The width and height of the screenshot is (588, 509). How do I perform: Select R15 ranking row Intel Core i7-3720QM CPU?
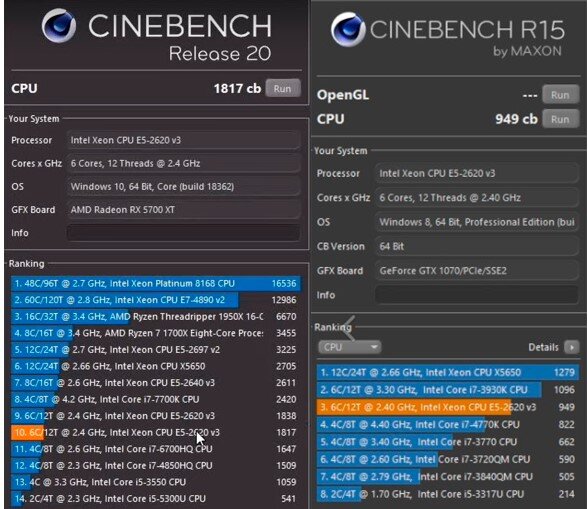(447, 459)
